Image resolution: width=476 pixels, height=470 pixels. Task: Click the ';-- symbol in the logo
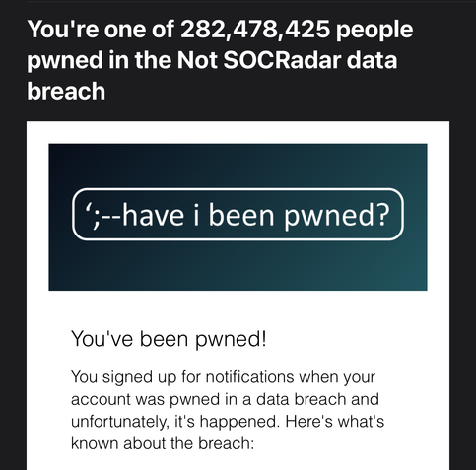(103, 215)
